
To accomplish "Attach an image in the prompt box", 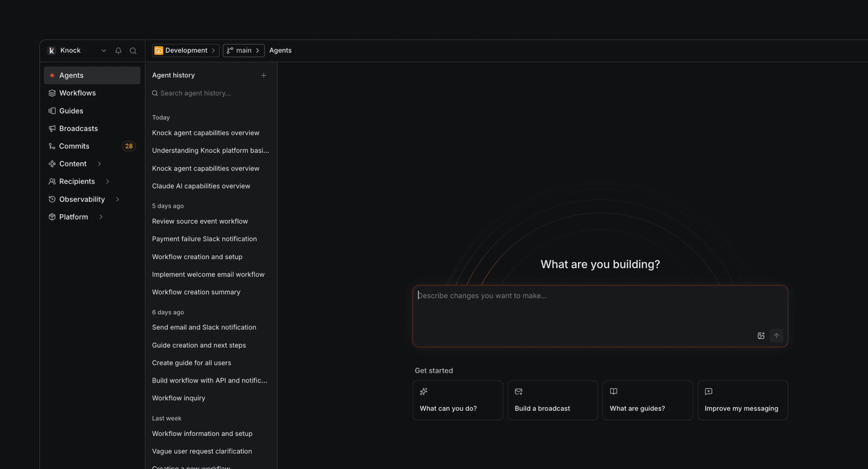I will [x=761, y=335].
